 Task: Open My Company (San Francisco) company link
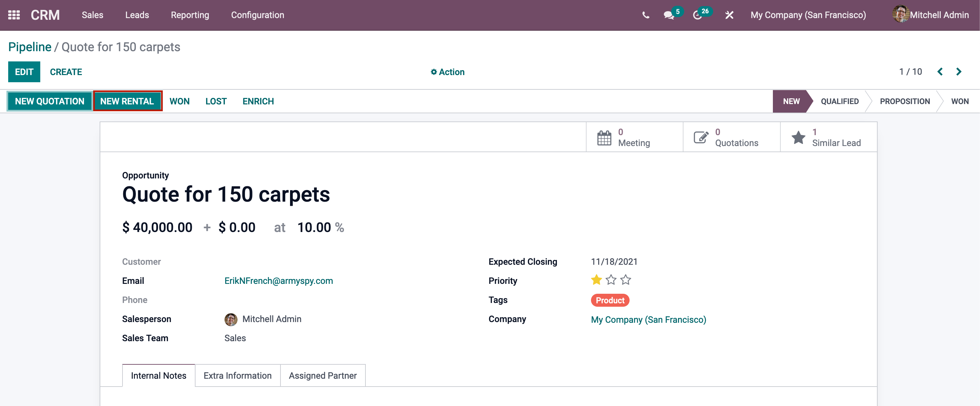click(x=648, y=320)
